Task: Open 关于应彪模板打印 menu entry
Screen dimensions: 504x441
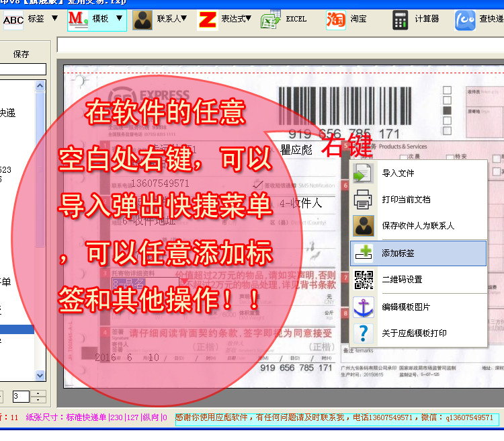Action: (x=419, y=333)
